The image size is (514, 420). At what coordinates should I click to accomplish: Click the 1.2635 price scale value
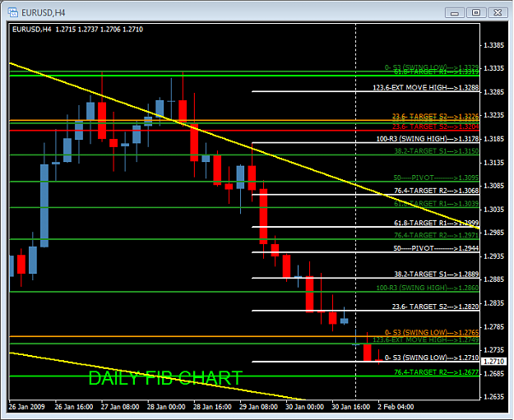click(494, 397)
